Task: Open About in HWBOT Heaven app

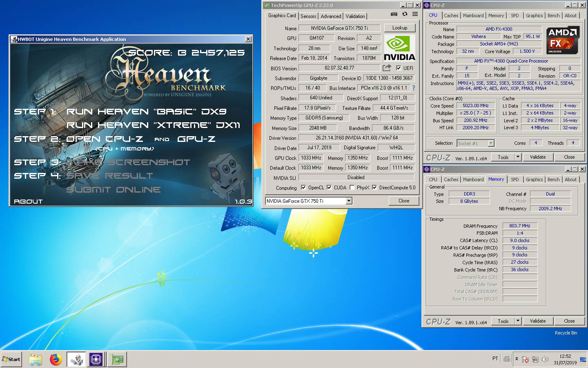Action: pyautogui.click(x=28, y=202)
